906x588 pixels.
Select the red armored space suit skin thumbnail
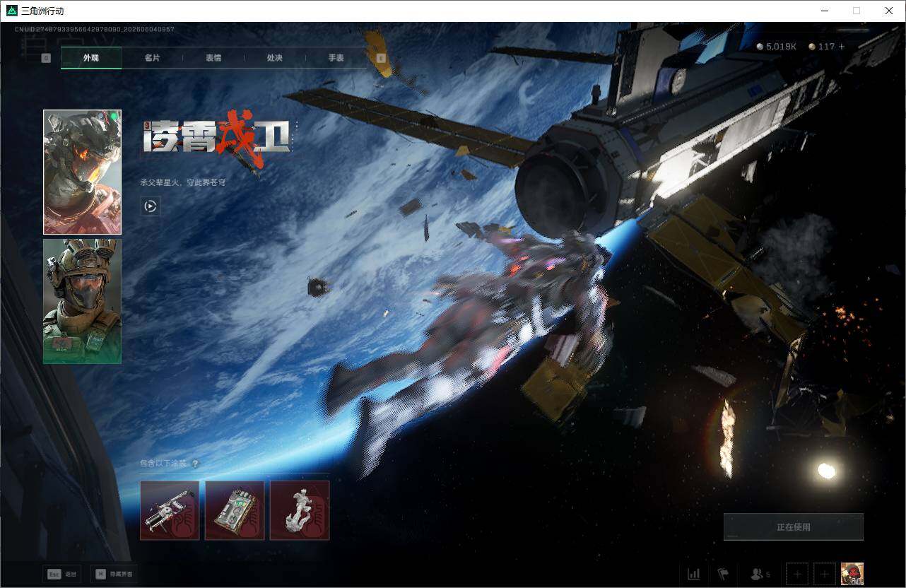click(x=82, y=172)
